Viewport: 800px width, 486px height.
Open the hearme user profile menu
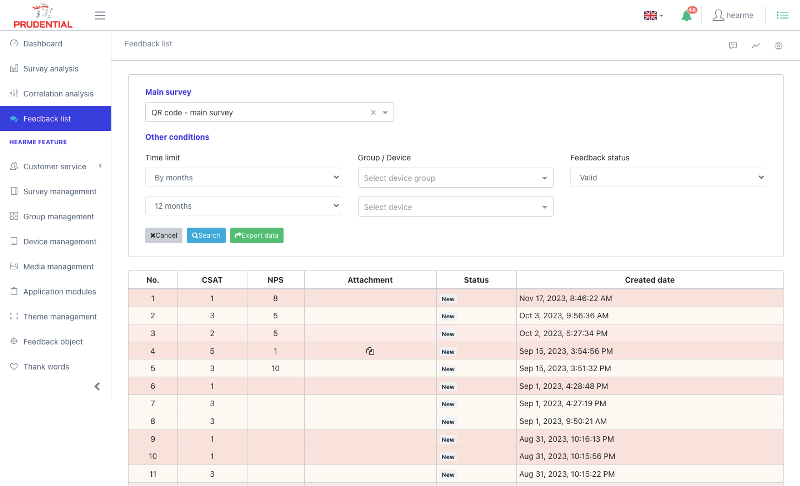733,15
